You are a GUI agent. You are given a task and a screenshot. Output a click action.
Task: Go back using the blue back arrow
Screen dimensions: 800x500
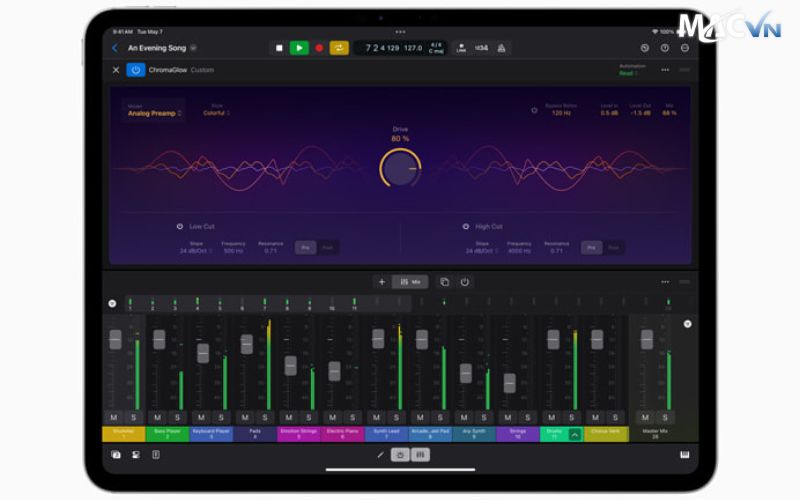point(115,48)
